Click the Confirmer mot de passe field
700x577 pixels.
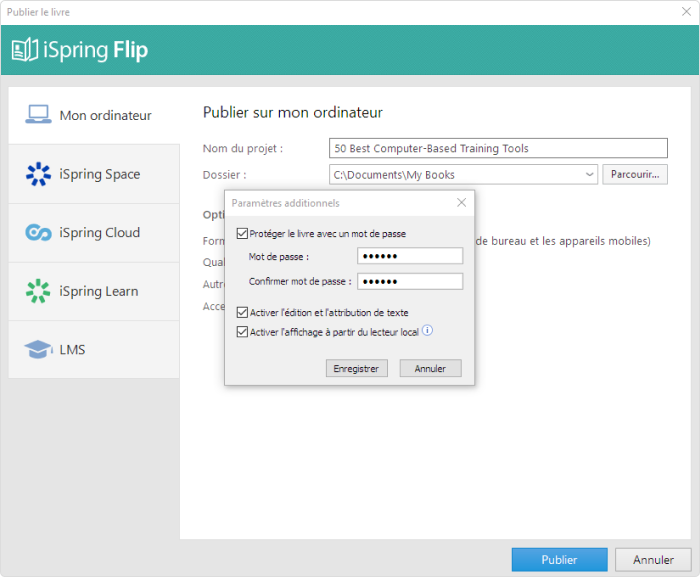[410, 281]
